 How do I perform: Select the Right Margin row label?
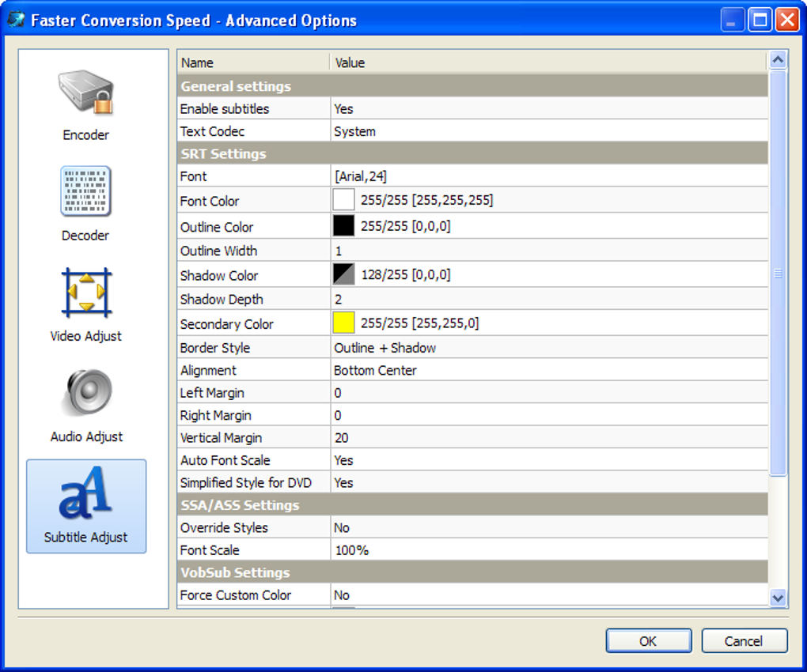[215, 415]
